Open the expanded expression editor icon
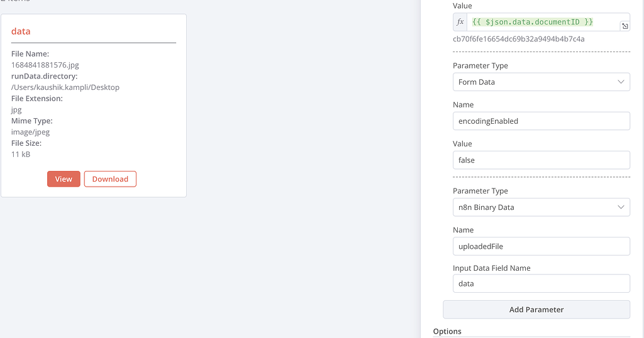This screenshot has height=338, width=644. (x=625, y=26)
